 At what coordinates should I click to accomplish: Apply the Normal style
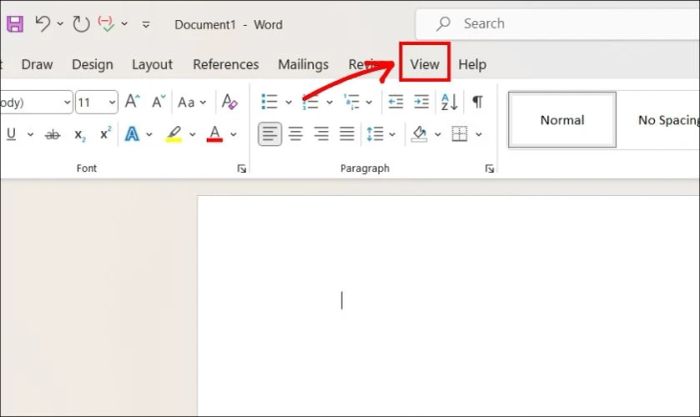(562, 120)
